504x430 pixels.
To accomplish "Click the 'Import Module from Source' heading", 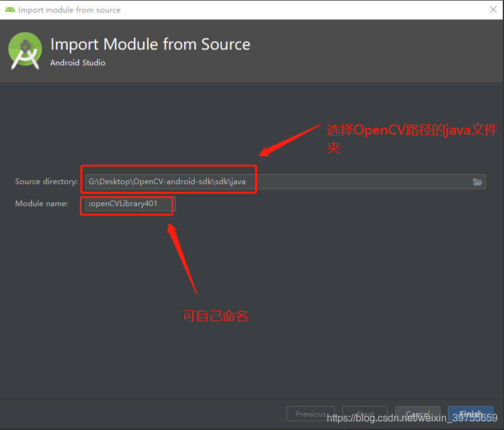I will pos(150,45).
